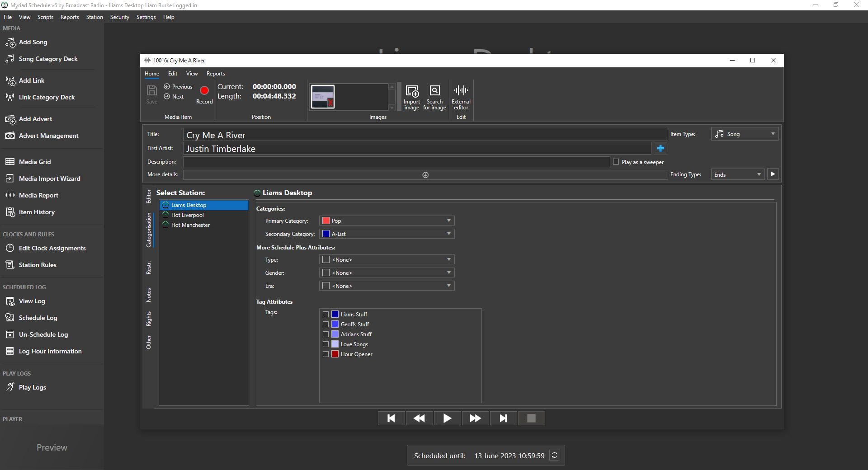The width and height of the screenshot is (868, 470).
Task: Click Import image in the ribbon
Action: click(412, 97)
